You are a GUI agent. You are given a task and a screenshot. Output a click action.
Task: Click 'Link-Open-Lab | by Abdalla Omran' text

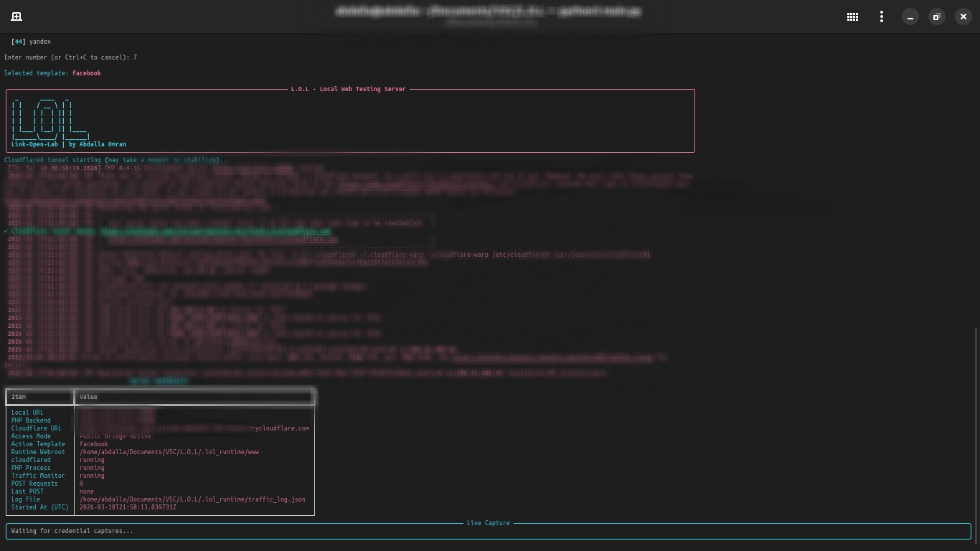[68, 144]
